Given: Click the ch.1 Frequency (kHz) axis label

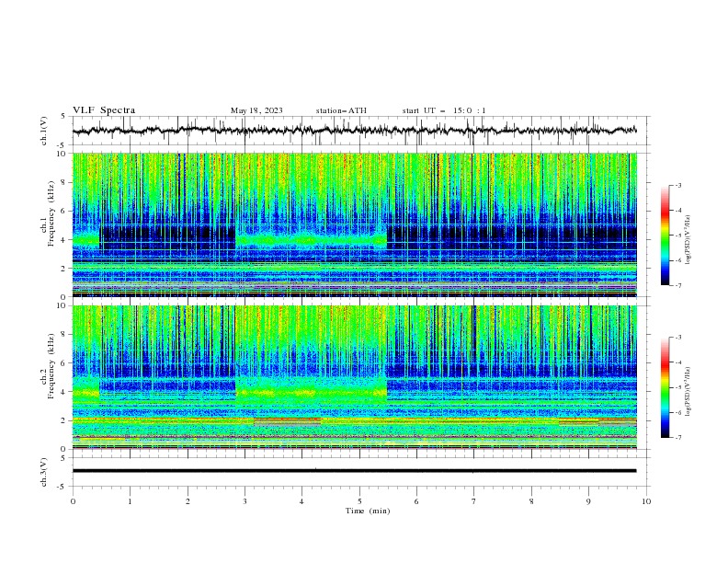Looking at the screenshot, I should click(x=48, y=213).
